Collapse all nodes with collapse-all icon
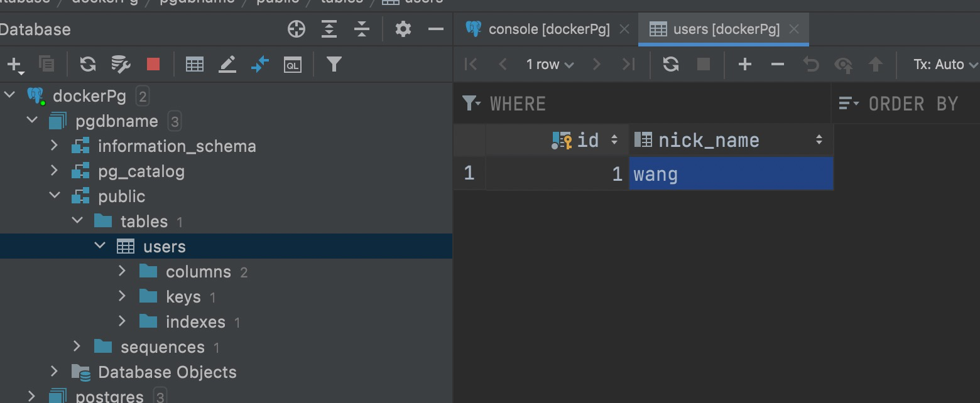The height and width of the screenshot is (403, 980). tap(361, 29)
